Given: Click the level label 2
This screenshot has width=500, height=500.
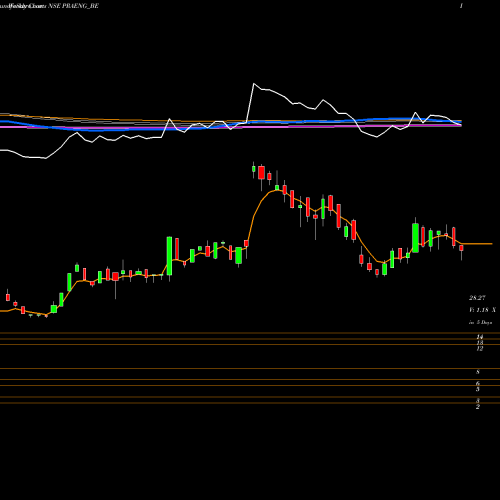Looking at the screenshot, I should pos(478,407).
